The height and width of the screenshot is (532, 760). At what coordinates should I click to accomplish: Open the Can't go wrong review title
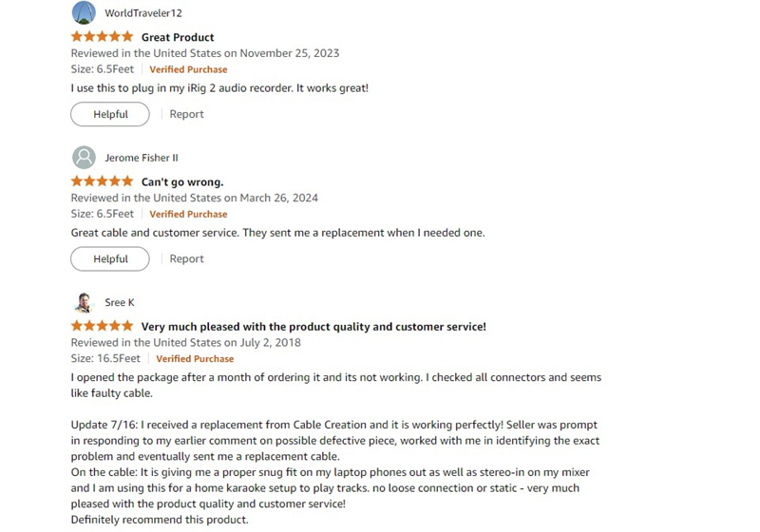pyautogui.click(x=182, y=181)
